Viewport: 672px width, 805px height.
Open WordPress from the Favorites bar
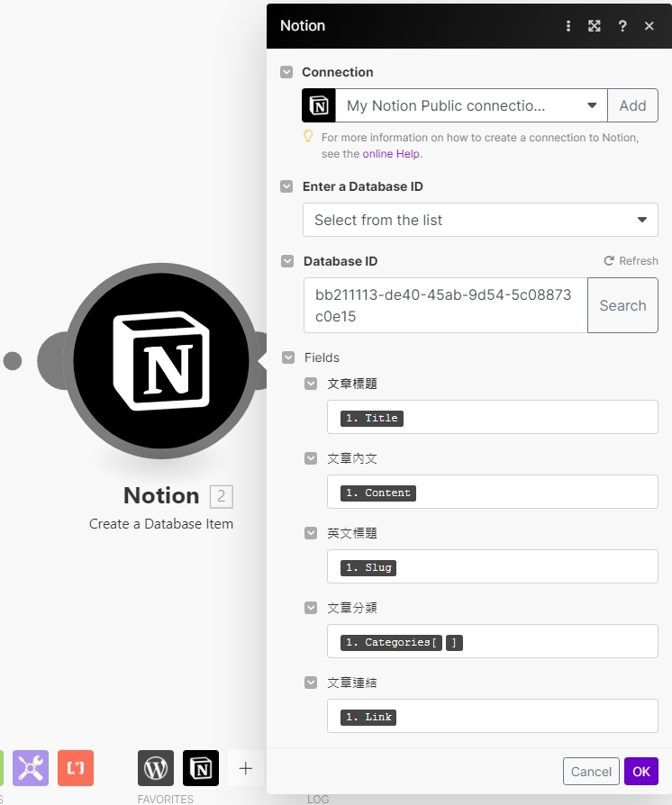click(x=155, y=768)
